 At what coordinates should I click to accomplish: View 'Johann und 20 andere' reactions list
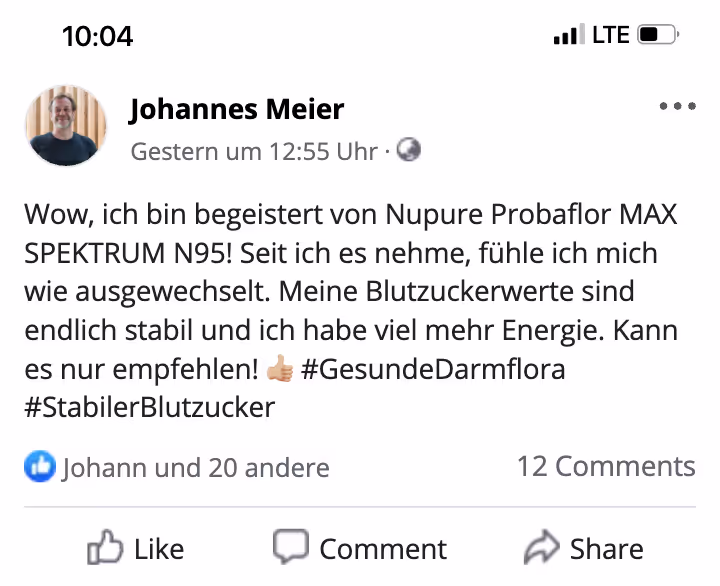coord(196,467)
